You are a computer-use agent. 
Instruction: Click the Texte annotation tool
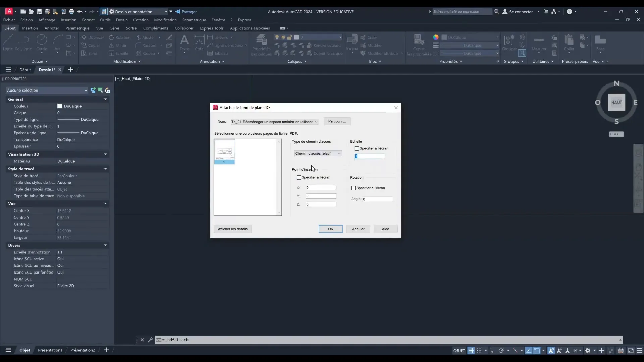click(x=184, y=43)
